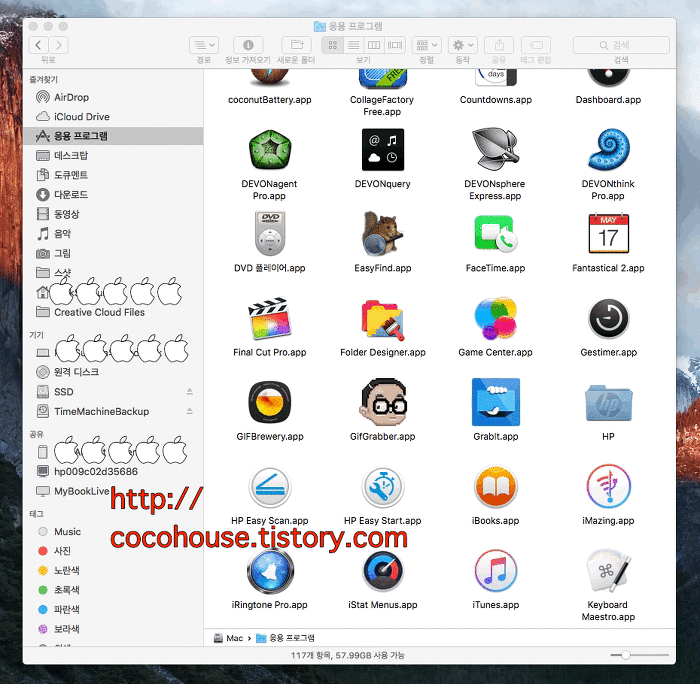Screen dimensions: 700x684
Task: Select AirDrop in the sidebar
Action: (113, 97)
